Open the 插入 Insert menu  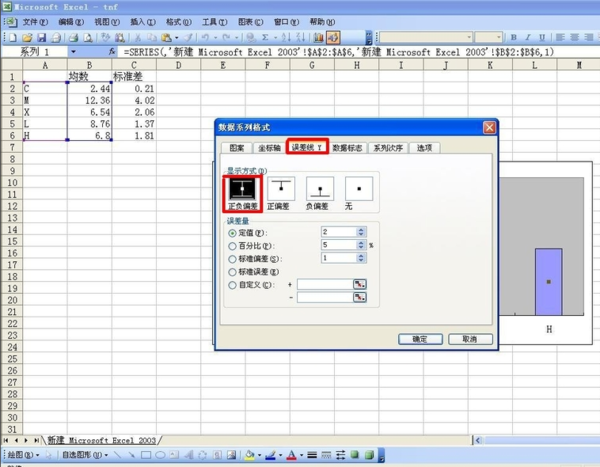point(143,22)
